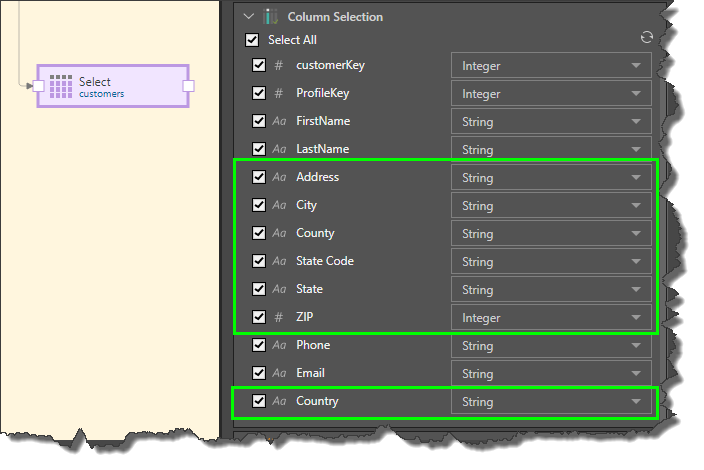
Task: Click the numeric type icon for ZIP
Action: pos(279,317)
